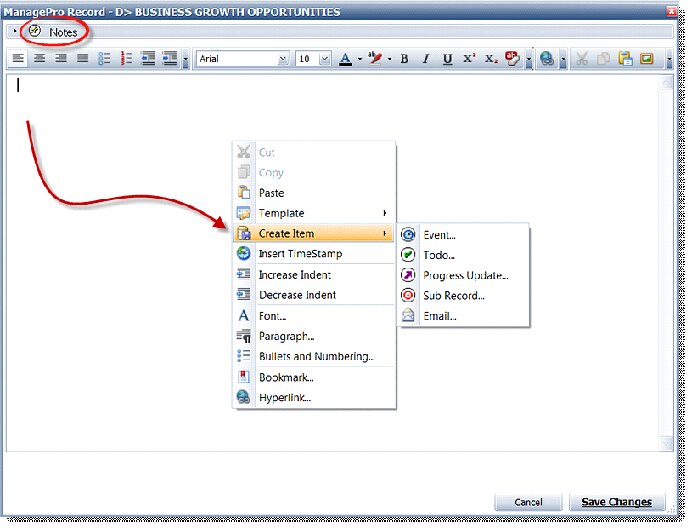The height and width of the screenshot is (531, 694).
Task: Center align text in toolbar
Action: [x=39, y=58]
